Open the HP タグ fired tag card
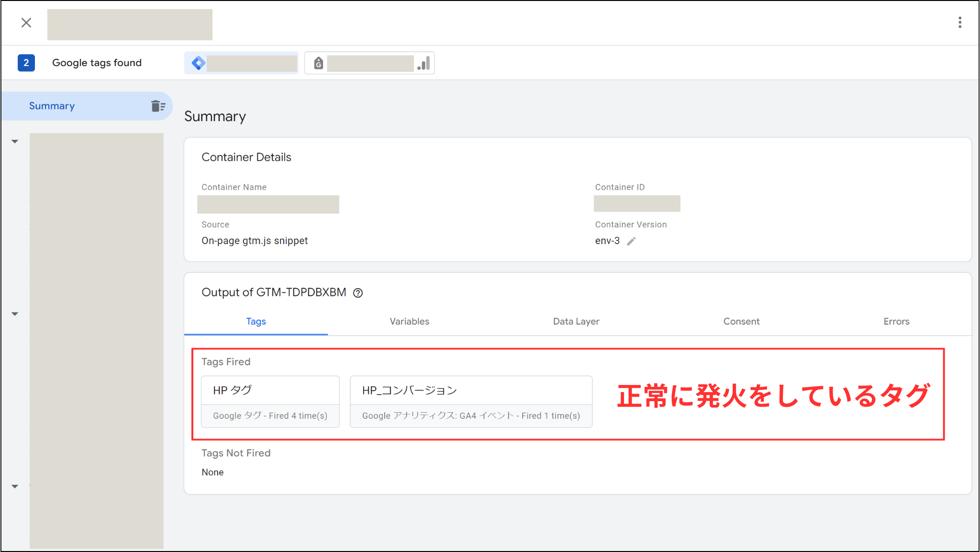 click(x=270, y=402)
